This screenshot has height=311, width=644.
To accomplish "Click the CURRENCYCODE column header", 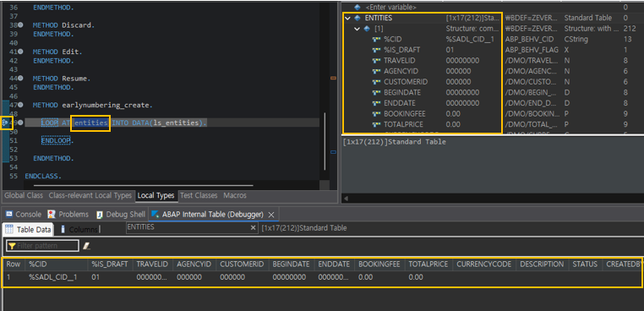I will tap(484, 265).
